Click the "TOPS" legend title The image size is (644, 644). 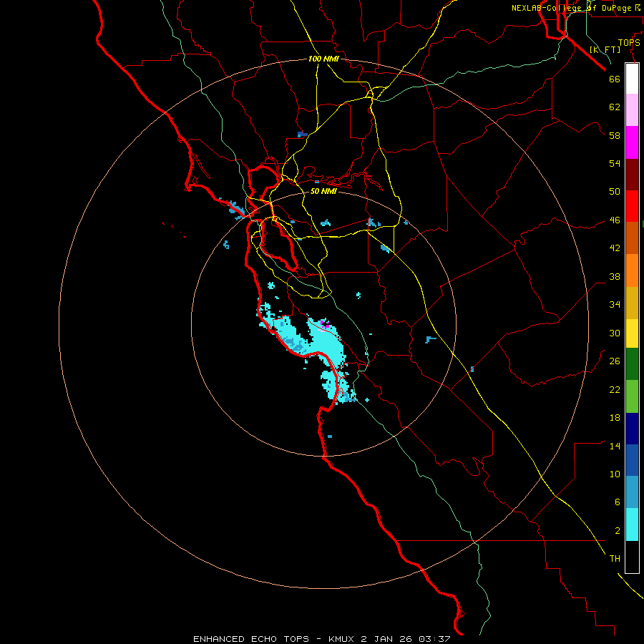pos(629,43)
